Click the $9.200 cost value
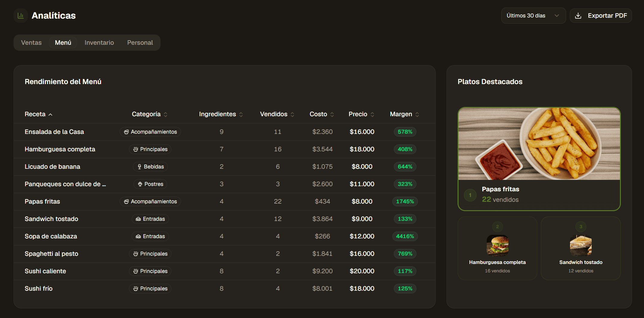Screen dimensions: 644x318 322,271
